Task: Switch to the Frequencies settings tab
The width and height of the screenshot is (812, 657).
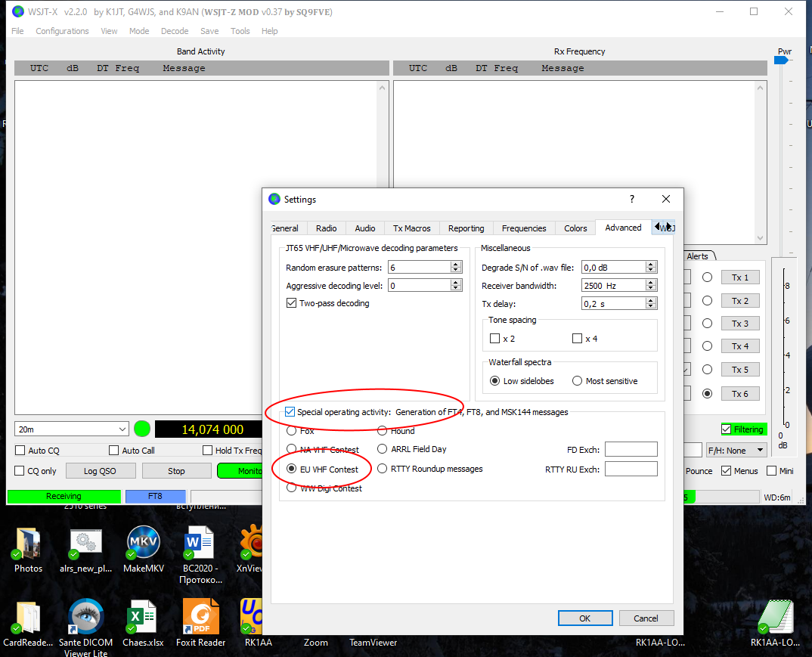Action: pos(523,228)
